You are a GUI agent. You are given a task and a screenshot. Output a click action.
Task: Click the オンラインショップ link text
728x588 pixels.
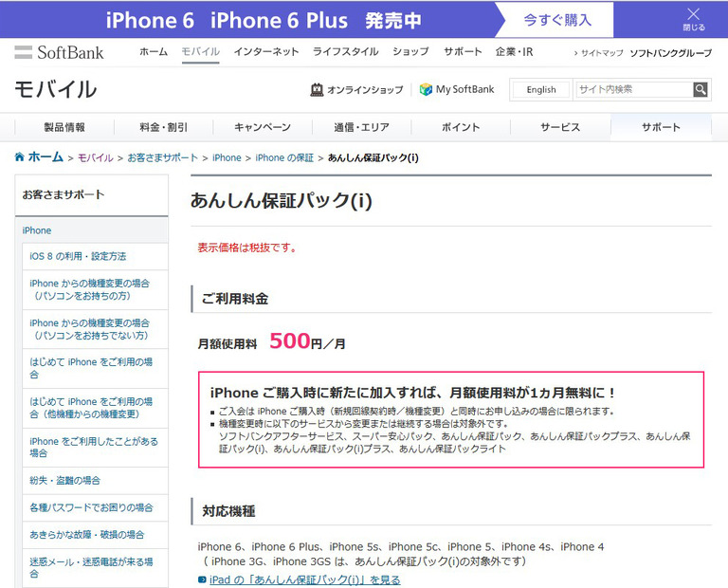tap(365, 90)
